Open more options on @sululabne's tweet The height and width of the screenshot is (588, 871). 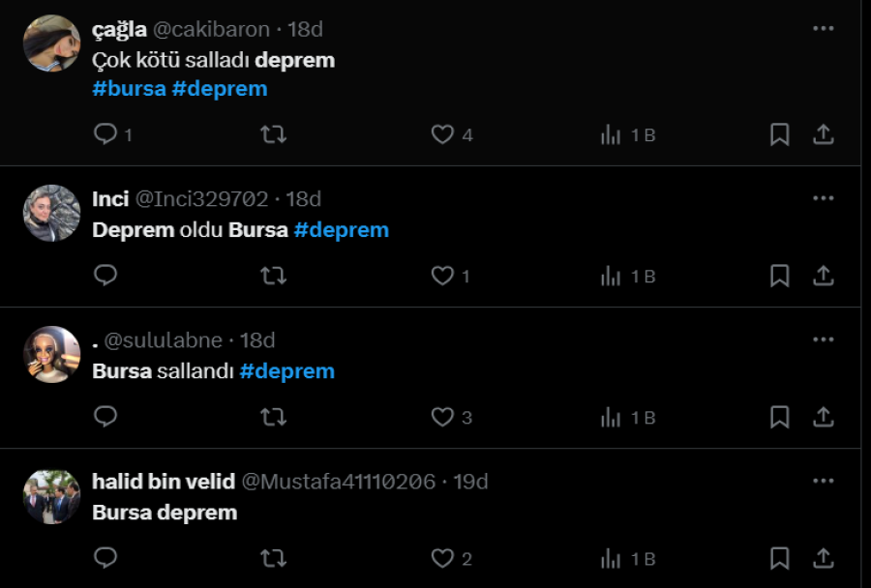click(x=824, y=339)
